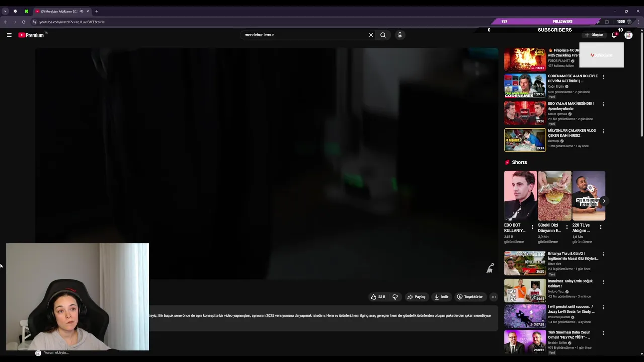Open the CODENAMES video thumbnail
The height and width of the screenshot is (362, 644).
[525, 86]
